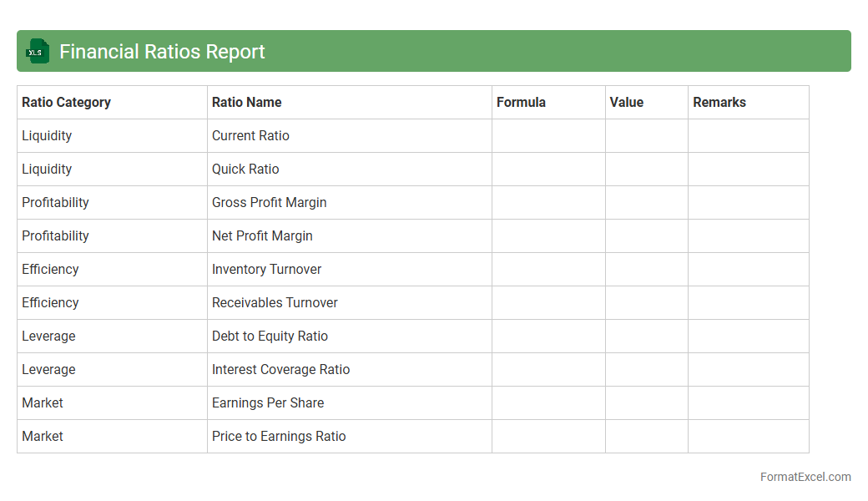The image size is (868, 501).
Task: Select the Receivables Turnover cell
Action: 275,302
